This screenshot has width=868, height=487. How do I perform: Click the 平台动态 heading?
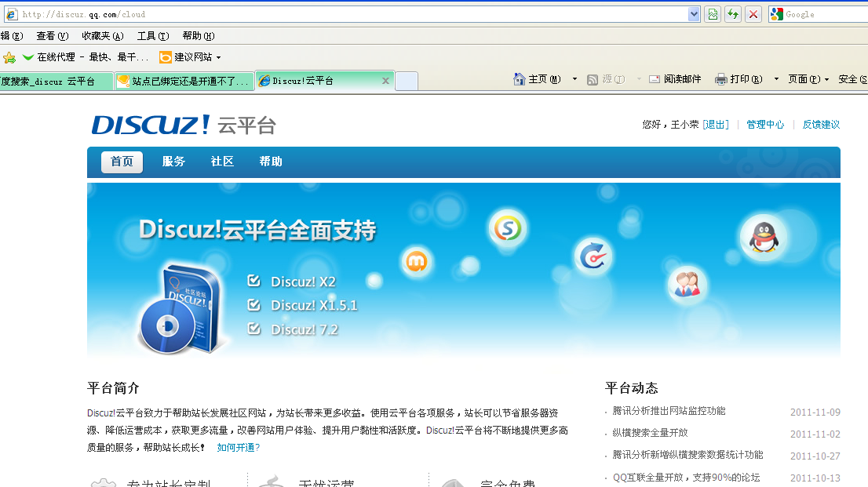tap(632, 388)
